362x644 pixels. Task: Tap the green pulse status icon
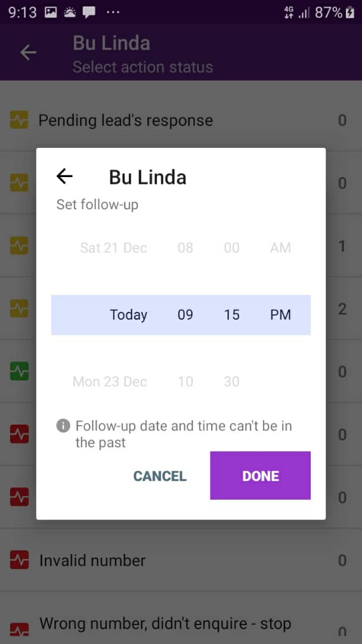point(19,371)
